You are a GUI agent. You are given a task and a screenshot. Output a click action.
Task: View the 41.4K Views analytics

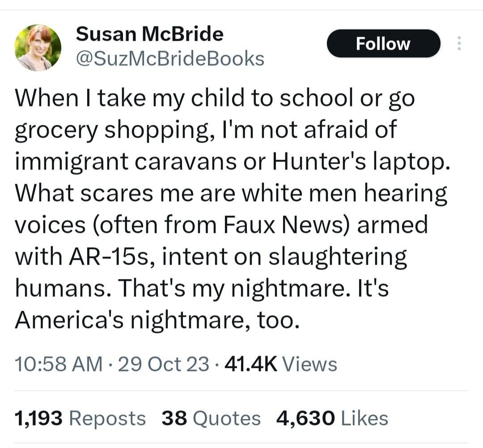(281, 364)
